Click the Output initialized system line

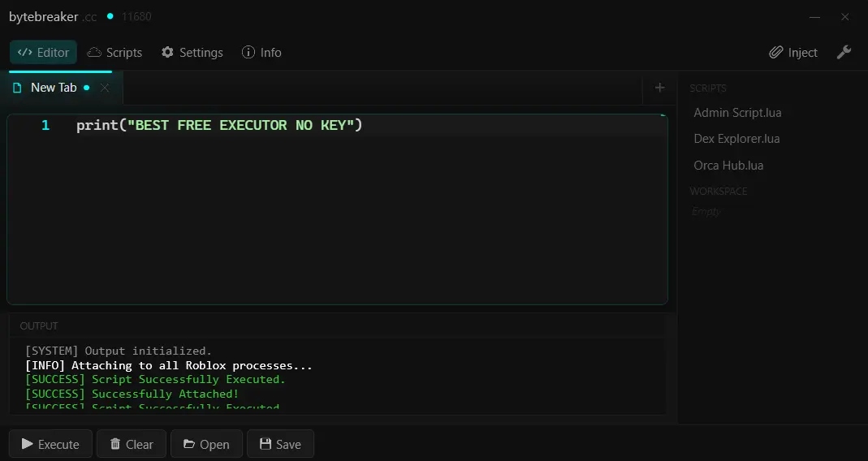click(119, 351)
